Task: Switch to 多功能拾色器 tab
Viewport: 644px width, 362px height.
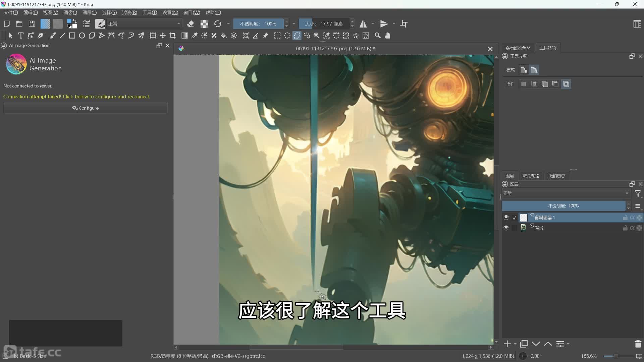Action: (x=518, y=48)
